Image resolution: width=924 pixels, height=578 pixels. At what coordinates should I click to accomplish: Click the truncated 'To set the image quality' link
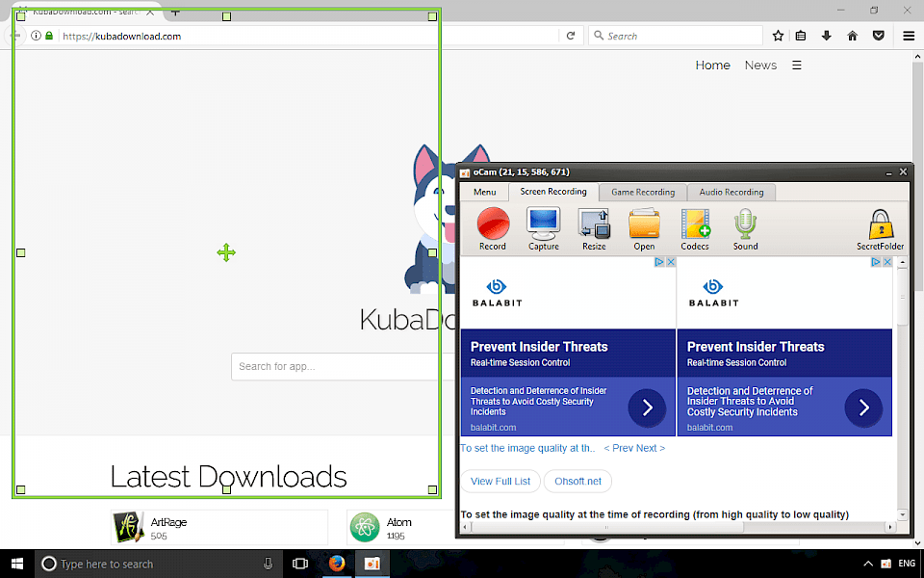[527, 448]
